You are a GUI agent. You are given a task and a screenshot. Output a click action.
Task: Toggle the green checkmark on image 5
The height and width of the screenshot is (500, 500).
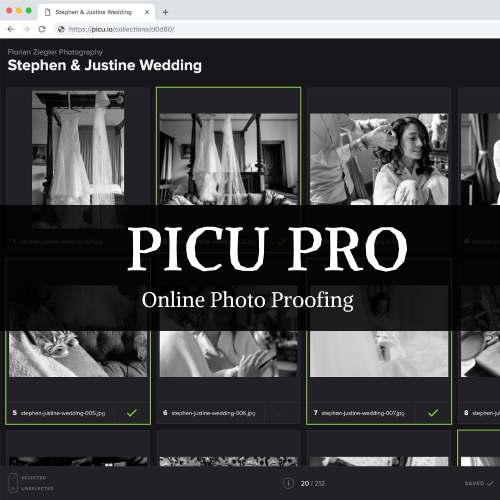click(x=132, y=413)
